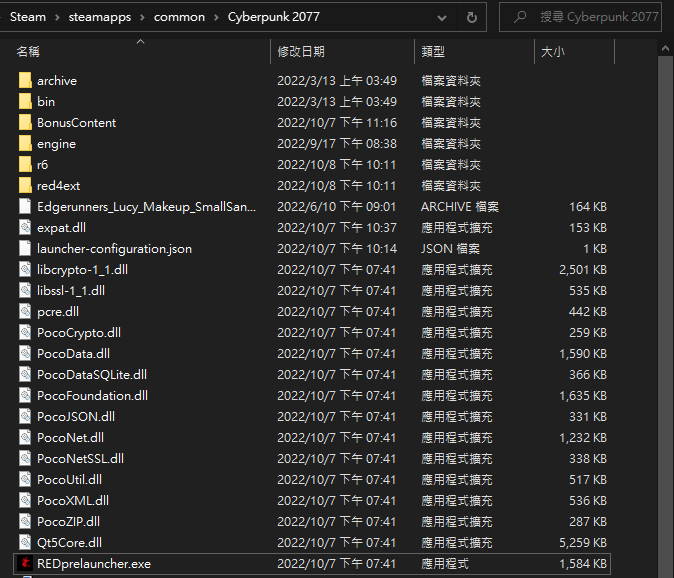Select the PocoData.dll file icon
This screenshot has height=578, width=674.
25,354
